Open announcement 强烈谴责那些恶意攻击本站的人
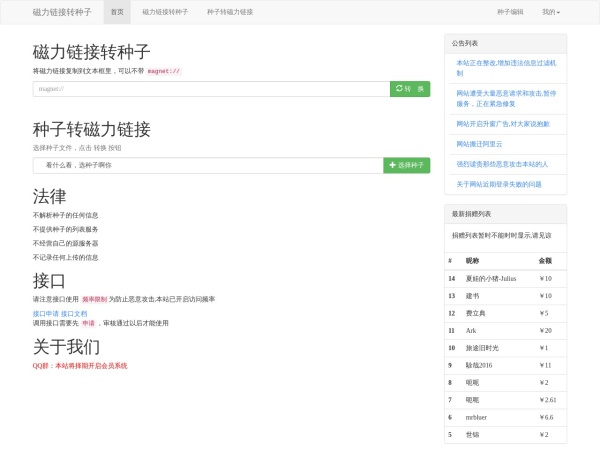The width and height of the screenshot is (600, 450). pos(502,164)
